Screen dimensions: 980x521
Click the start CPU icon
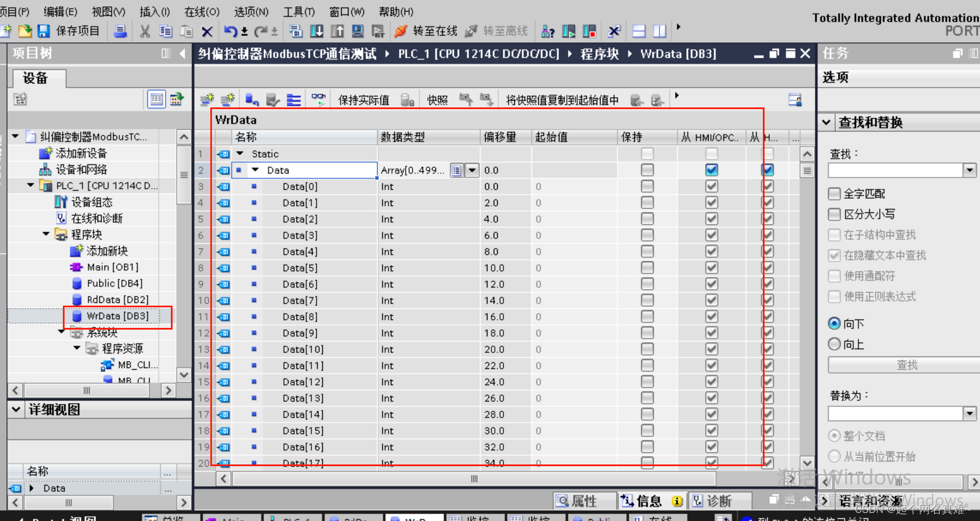[569, 31]
